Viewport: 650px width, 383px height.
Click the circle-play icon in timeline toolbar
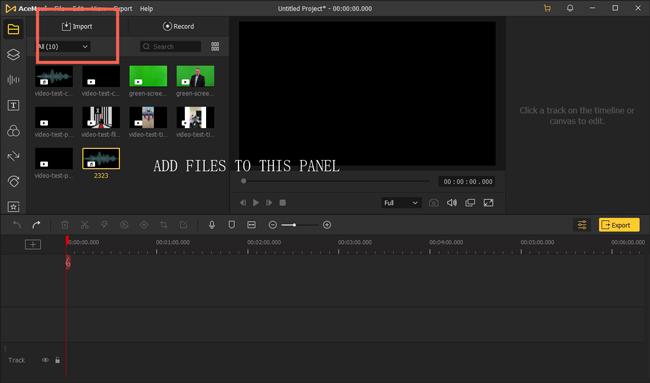124,225
